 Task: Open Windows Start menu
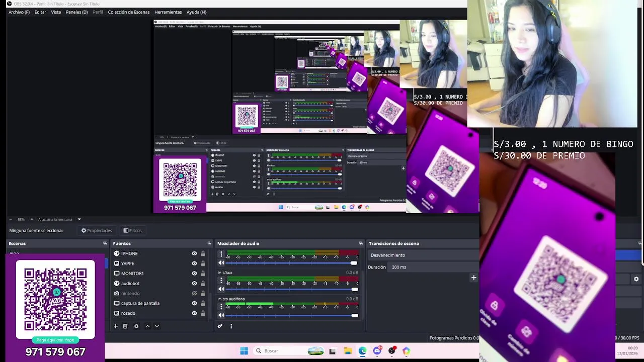[244, 351]
